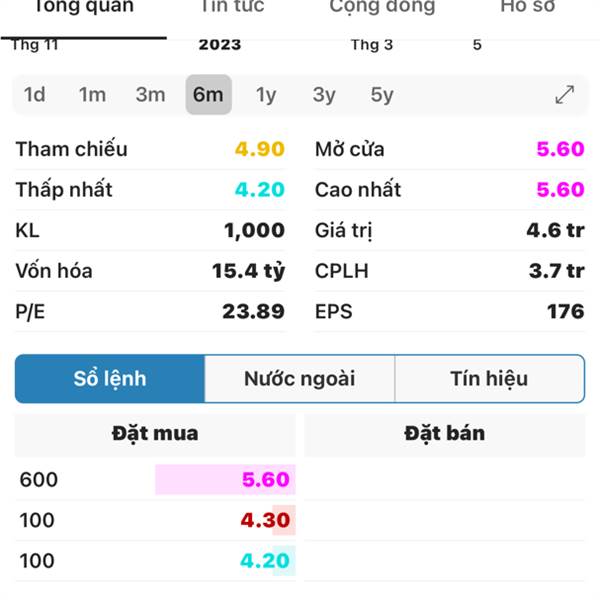Click the Đặt bán column header
The height and width of the screenshot is (600, 600).
[445, 434]
